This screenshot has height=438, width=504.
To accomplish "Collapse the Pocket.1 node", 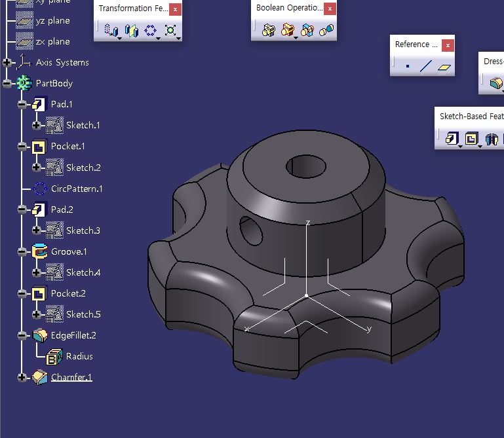I will [22, 147].
